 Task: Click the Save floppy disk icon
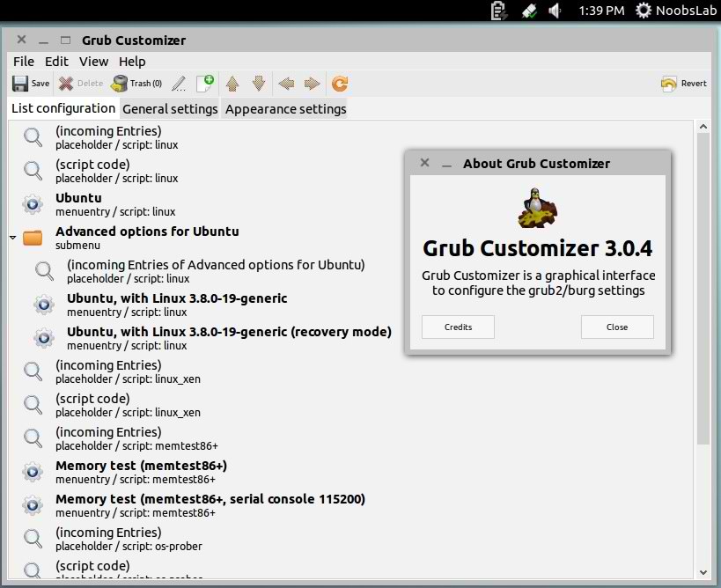(x=20, y=84)
